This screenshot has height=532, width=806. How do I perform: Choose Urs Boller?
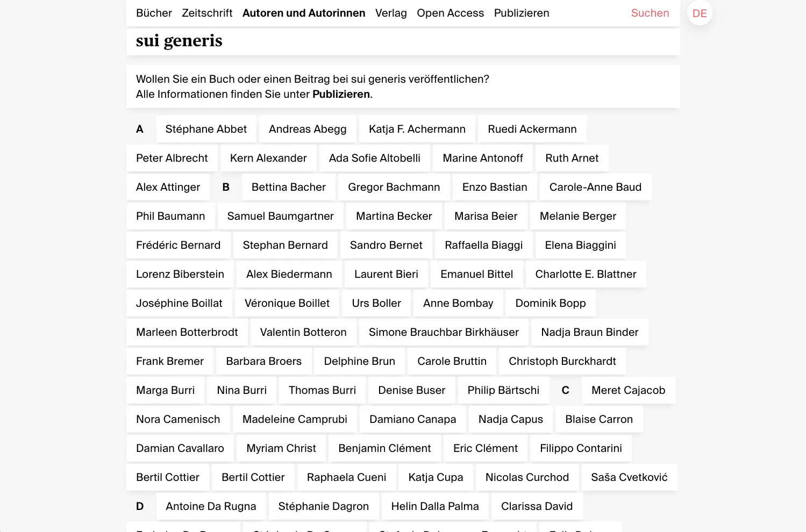[376, 303]
